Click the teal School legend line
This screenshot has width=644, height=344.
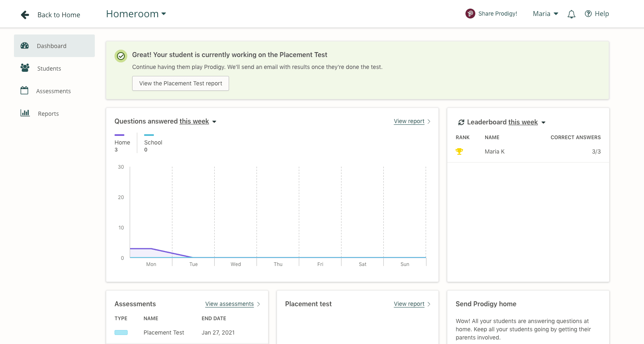(x=149, y=135)
